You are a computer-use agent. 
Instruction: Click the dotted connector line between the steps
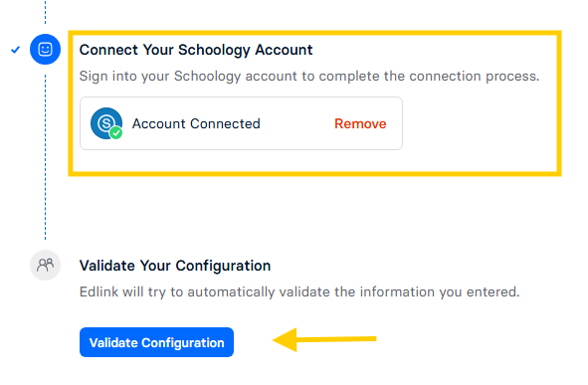tap(46, 157)
